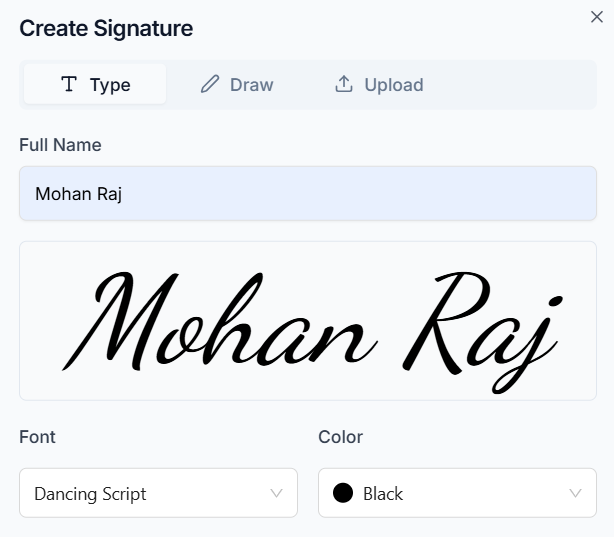Image resolution: width=614 pixels, height=537 pixels.
Task: Click the Font label
Action: pos(37,437)
